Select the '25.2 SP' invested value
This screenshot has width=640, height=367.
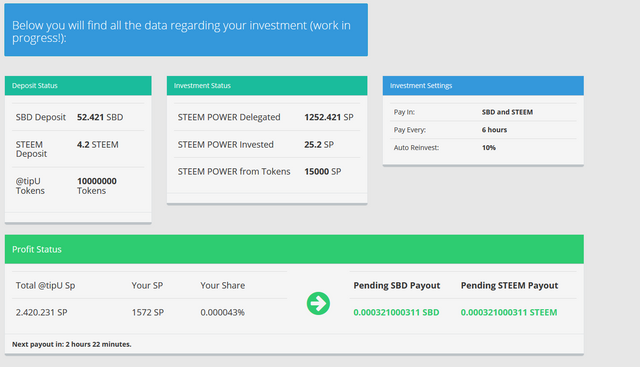coord(319,145)
